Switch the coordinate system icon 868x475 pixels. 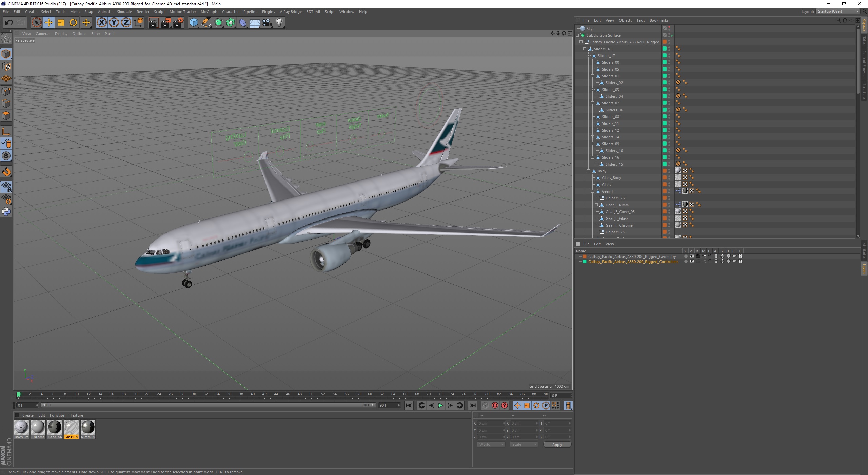[139, 23]
